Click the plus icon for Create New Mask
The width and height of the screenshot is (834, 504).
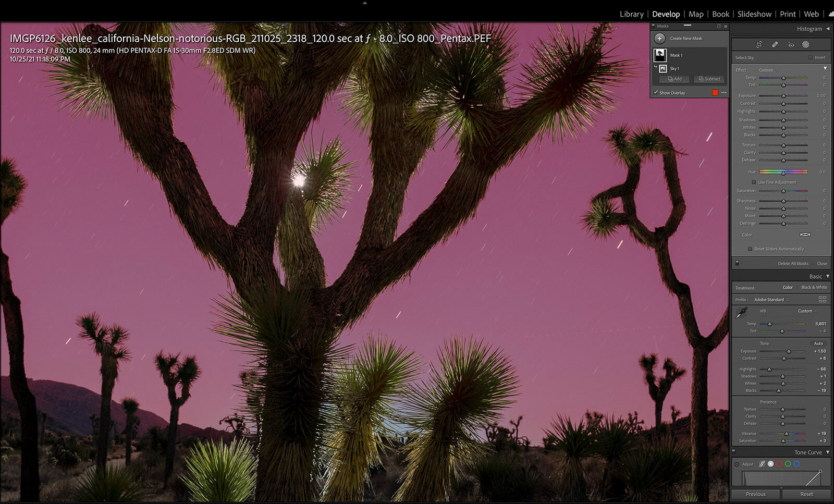659,39
